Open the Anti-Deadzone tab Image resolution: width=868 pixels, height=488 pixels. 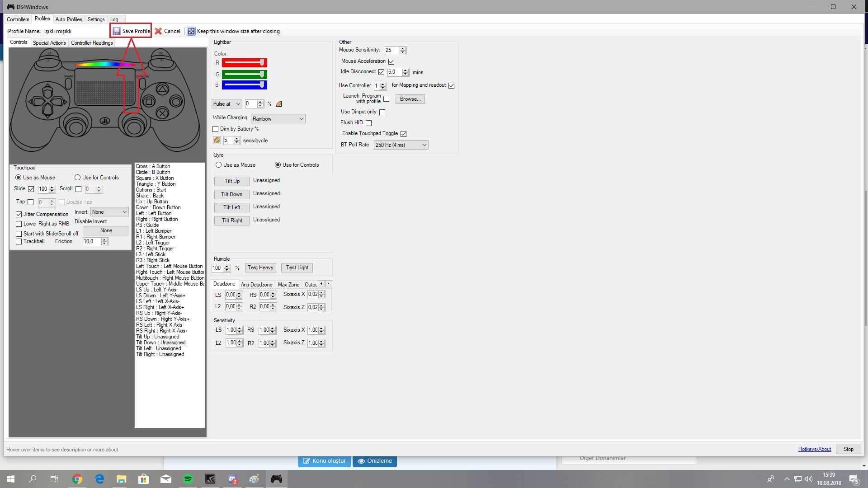tap(256, 285)
